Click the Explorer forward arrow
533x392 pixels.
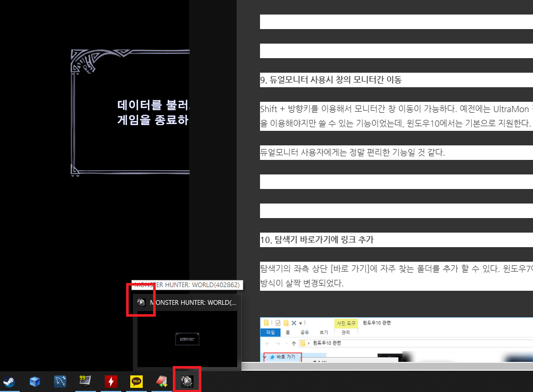(278, 343)
